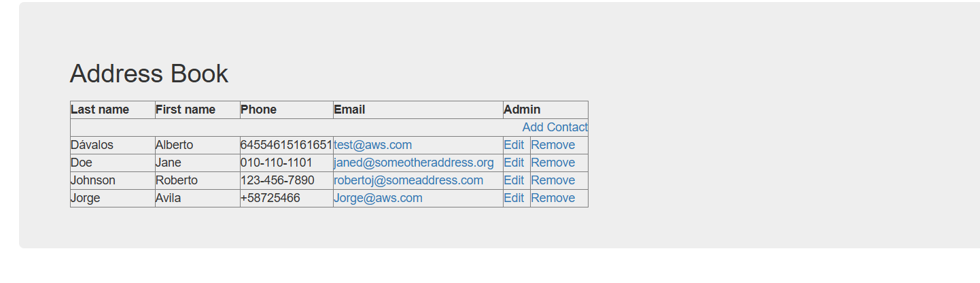Remove the Dávalos contact
Viewport: 980px width, 283px height.
tap(553, 145)
